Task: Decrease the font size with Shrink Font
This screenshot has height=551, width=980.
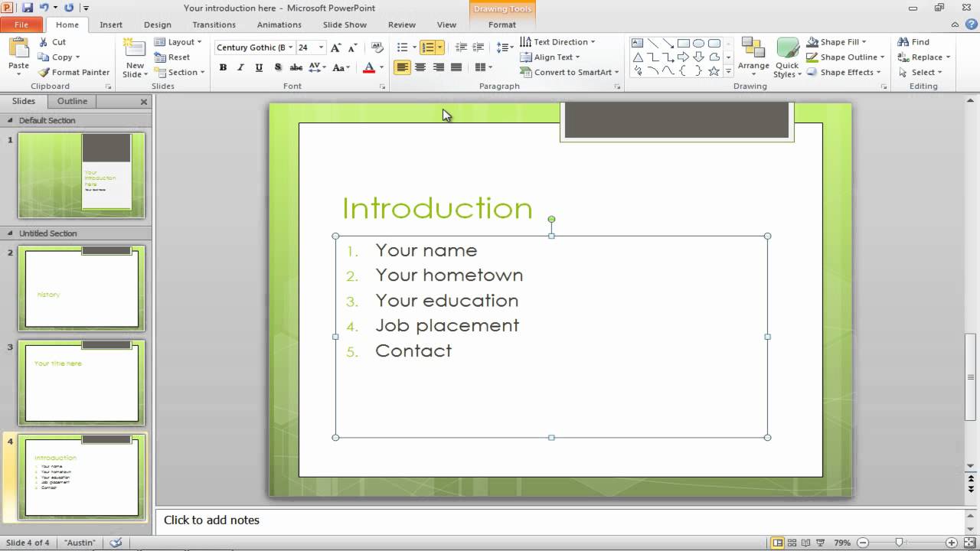Action: pos(353,47)
